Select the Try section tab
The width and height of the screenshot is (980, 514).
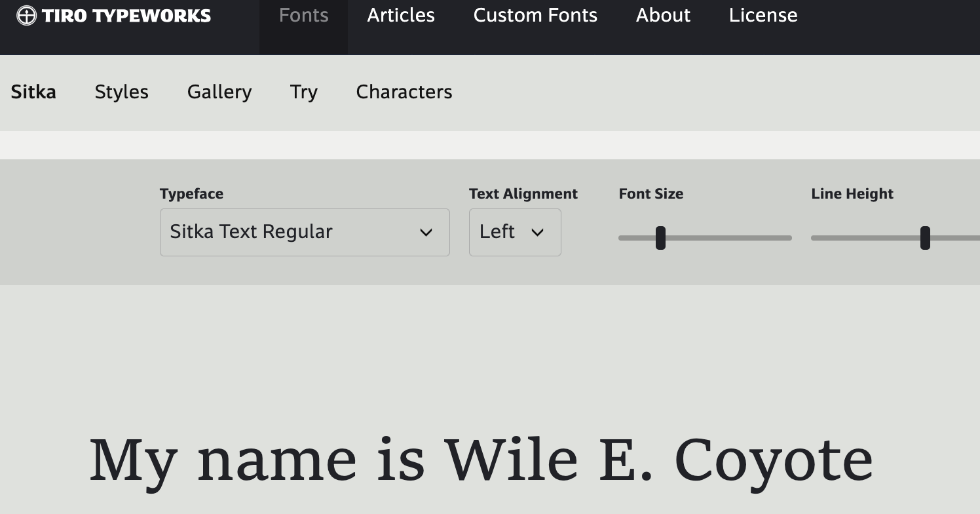point(304,92)
